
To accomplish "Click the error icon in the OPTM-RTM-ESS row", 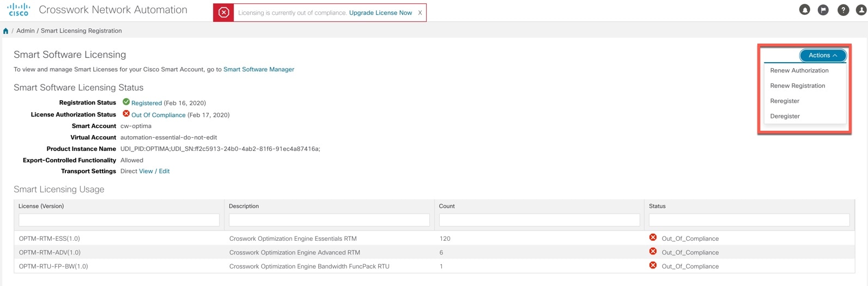I will coord(653,238).
